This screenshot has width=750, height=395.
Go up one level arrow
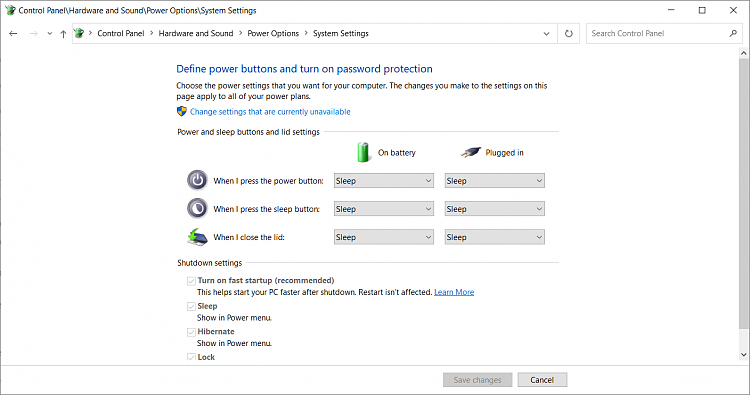pyautogui.click(x=63, y=34)
